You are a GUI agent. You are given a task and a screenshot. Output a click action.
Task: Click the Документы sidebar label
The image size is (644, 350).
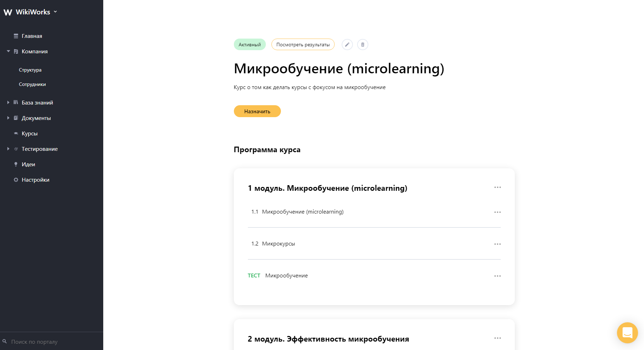(36, 118)
